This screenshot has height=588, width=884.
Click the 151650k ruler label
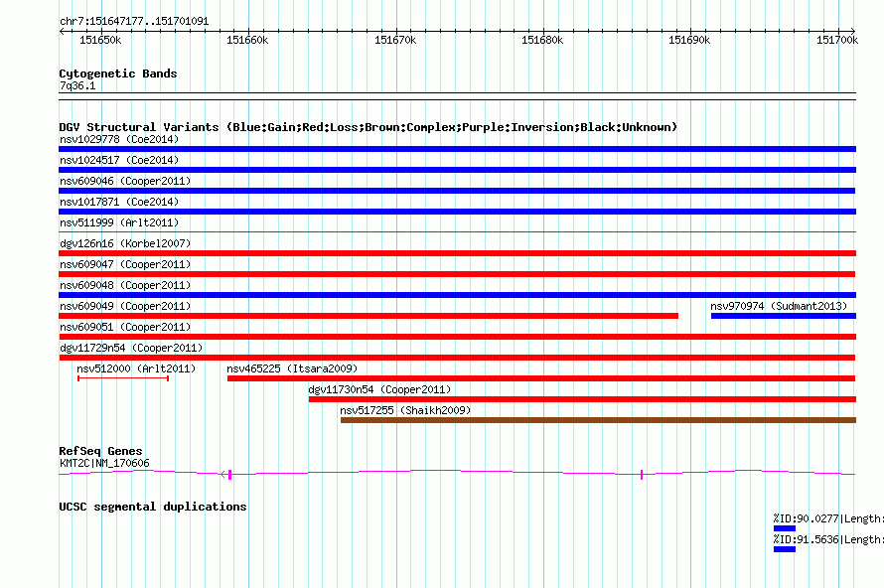[100, 40]
